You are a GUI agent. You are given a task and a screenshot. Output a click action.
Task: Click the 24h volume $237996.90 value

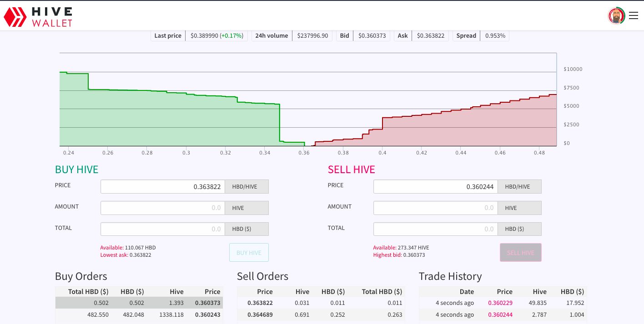312,36
